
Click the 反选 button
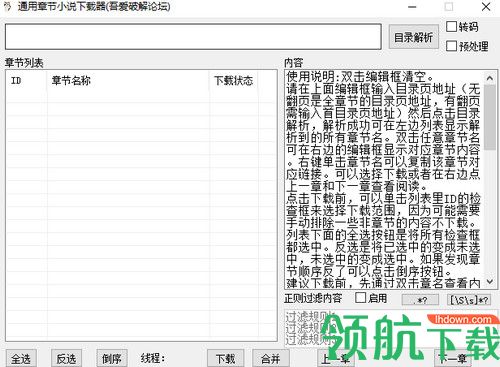tap(66, 358)
